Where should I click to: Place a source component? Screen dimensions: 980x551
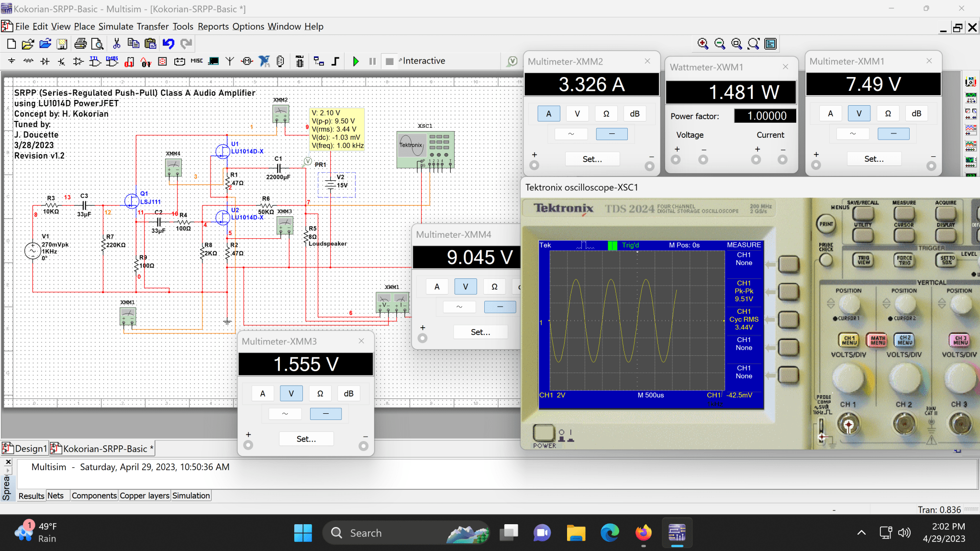[x=11, y=61]
